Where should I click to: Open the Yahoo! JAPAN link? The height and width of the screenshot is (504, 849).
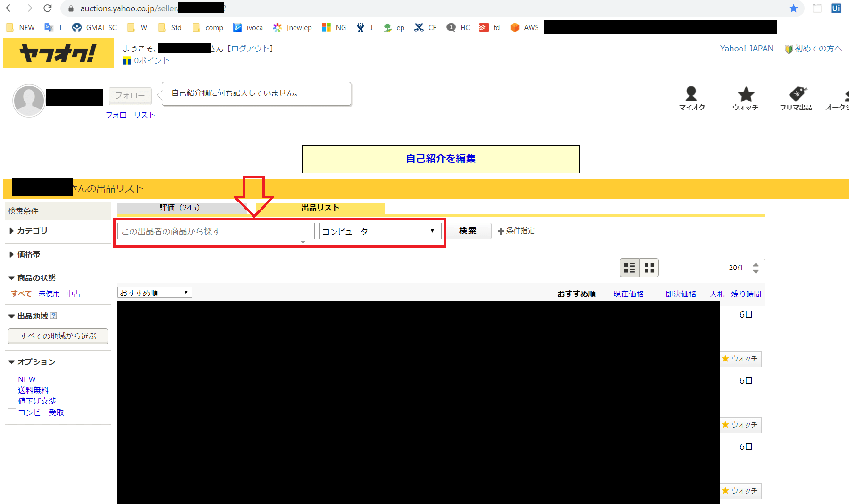[747, 48]
